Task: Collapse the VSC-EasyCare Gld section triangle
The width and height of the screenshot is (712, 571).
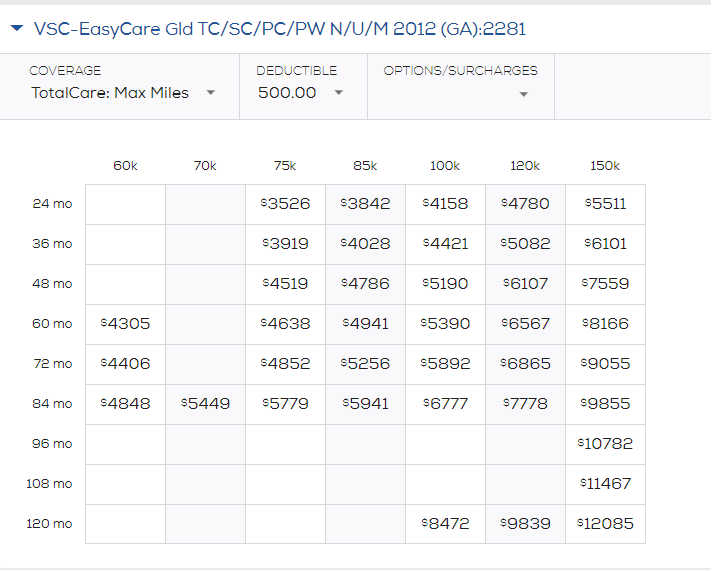Action: pyautogui.click(x=17, y=28)
